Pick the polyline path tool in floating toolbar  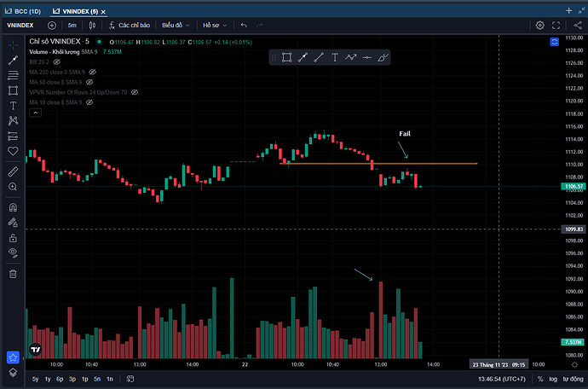point(351,57)
